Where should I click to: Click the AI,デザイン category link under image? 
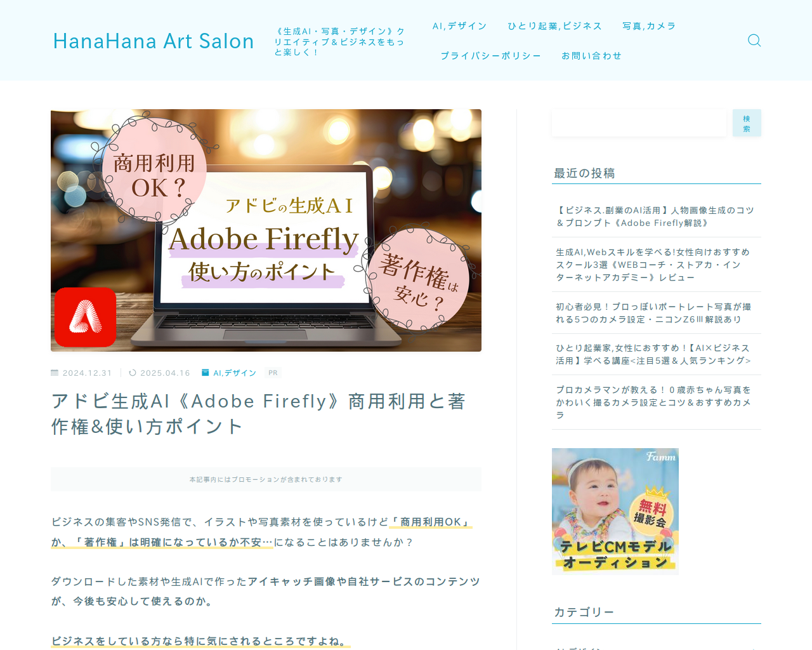coord(235,373)
